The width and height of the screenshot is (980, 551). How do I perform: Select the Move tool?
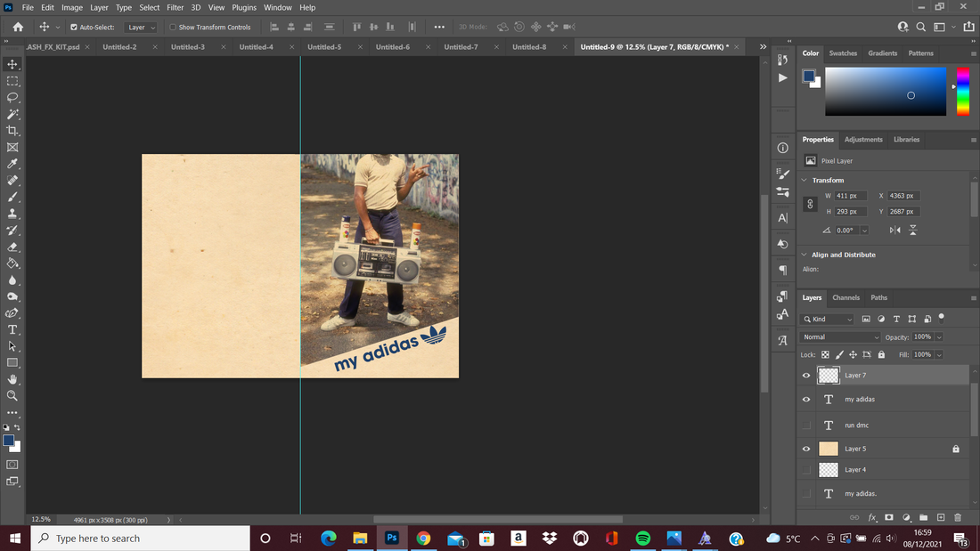[x=12, y=64]
